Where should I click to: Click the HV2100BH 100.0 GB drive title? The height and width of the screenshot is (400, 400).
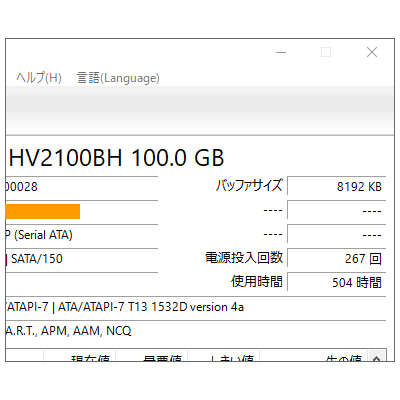116,158
